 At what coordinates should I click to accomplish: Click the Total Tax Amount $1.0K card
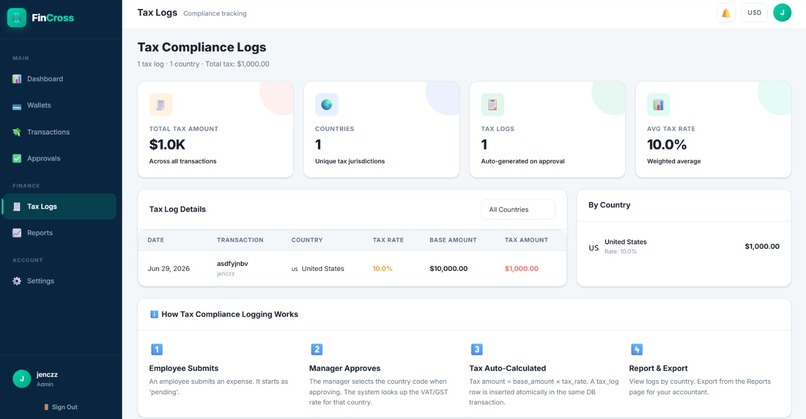click(x=215, y=130)
